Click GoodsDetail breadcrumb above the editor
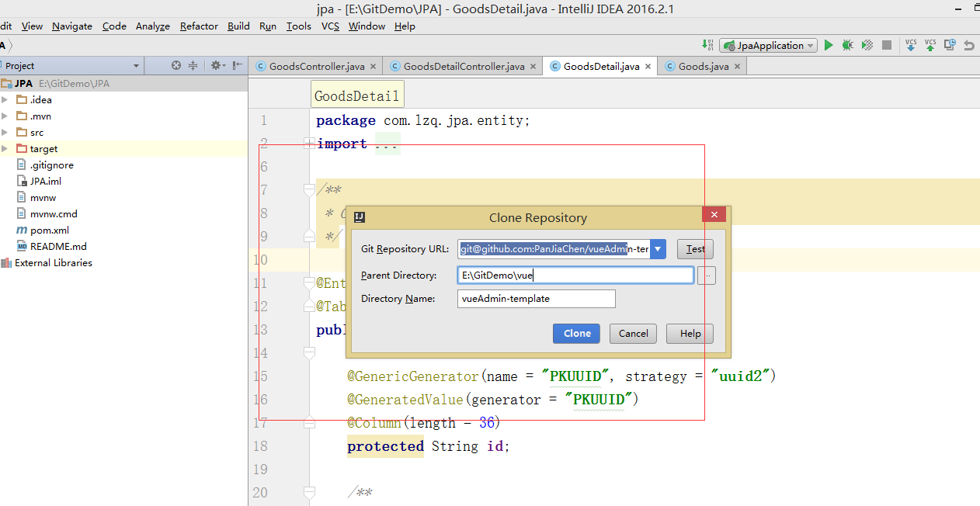The height and width of the screenshot is (506, 980). point(356,95)
